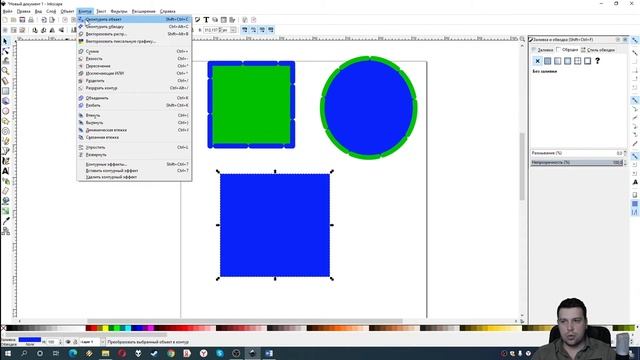Select the Star polygon tool
This screenshot has height=360, width=640.
pos(5,121)
